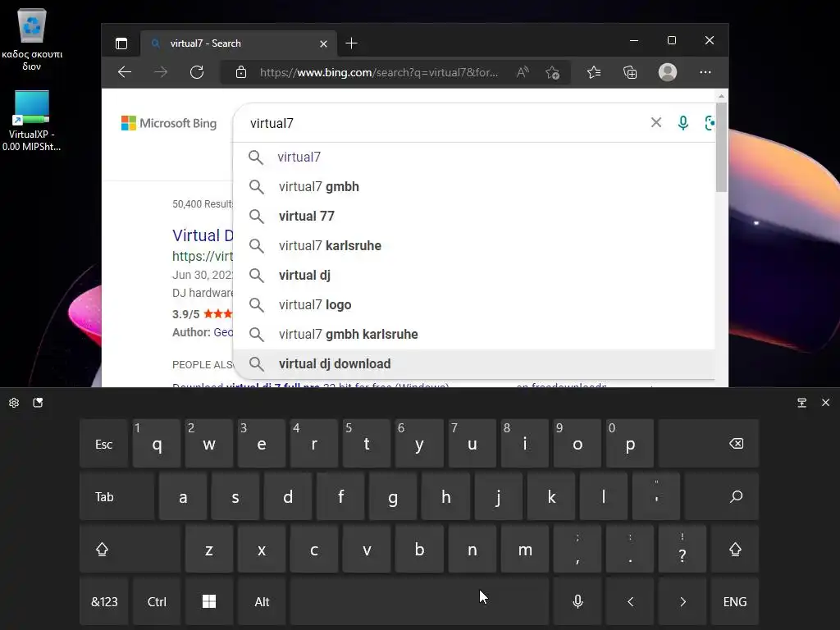The image size is (840, 630).
Task: Open touch keyboard settings gear
Action: [14, 403]
